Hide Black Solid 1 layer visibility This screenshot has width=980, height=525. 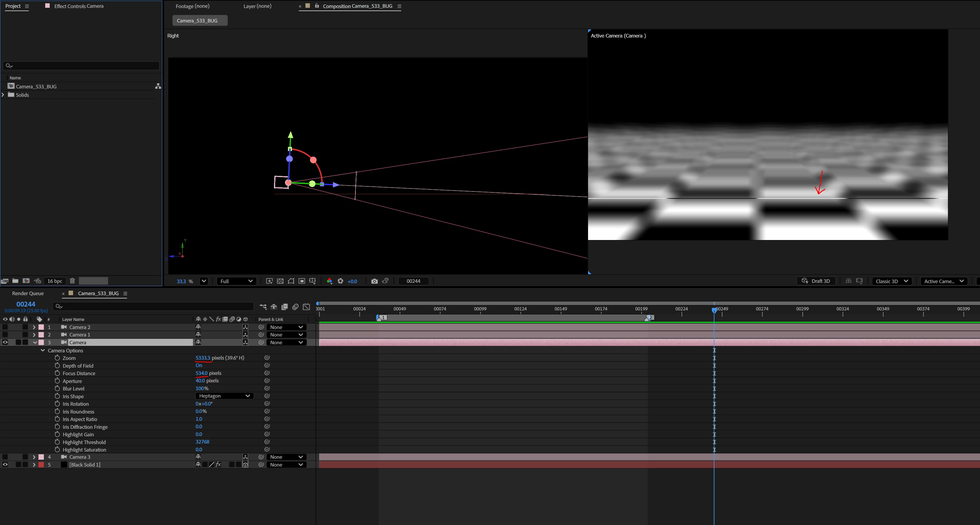[x=5, y=464]
